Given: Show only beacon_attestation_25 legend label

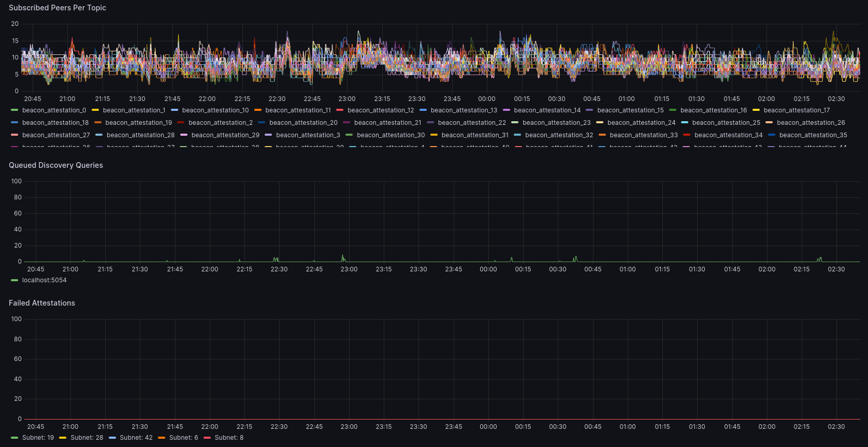Looking at the screenshot, I should click(726, 123).
